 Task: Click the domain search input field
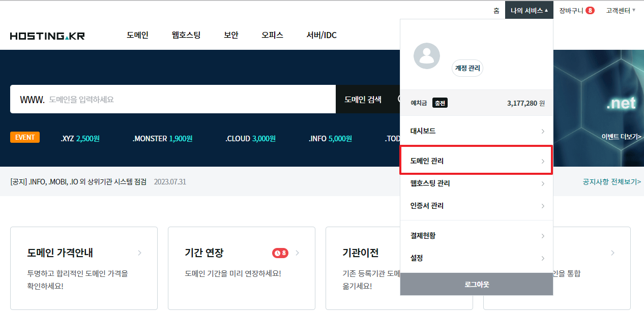click(x=188, y=100)
